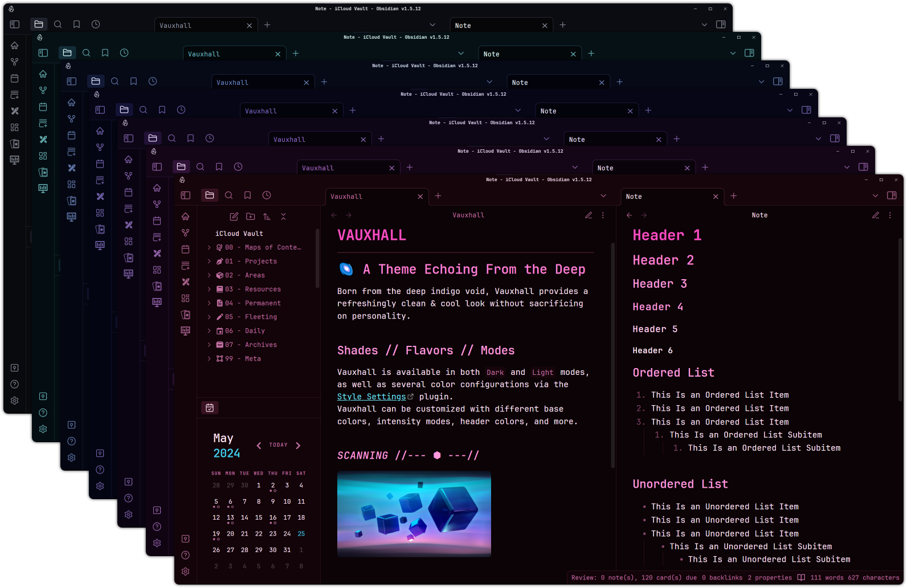Jump to TODAY in the calendar panel

279,445
